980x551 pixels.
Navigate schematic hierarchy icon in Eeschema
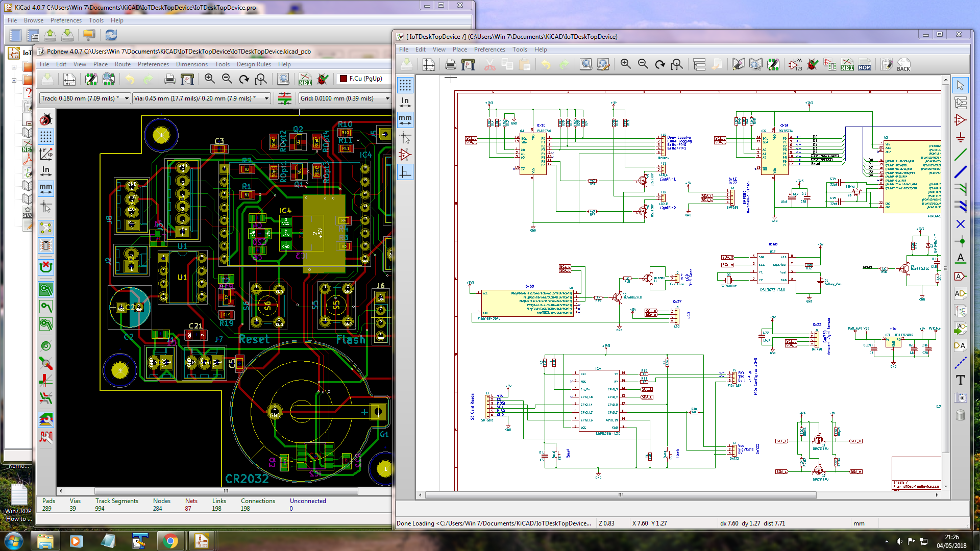click(x=699, y=64)
